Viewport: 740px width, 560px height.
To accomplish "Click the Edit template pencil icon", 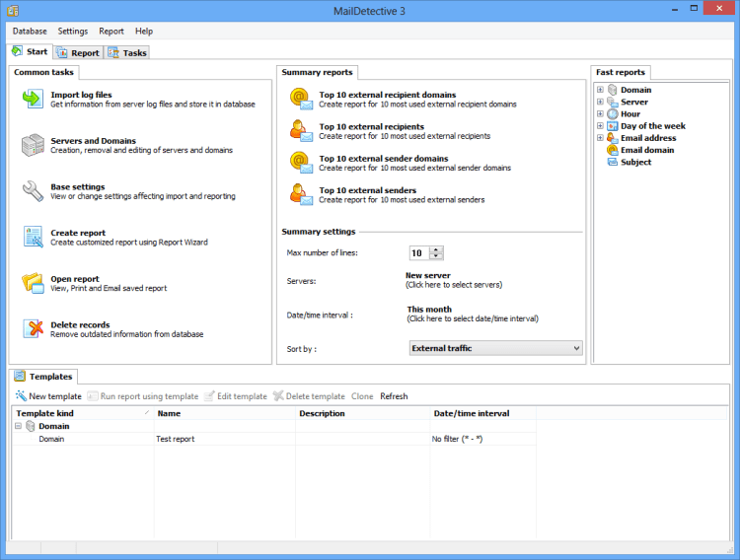I will [x=209, y=395].
